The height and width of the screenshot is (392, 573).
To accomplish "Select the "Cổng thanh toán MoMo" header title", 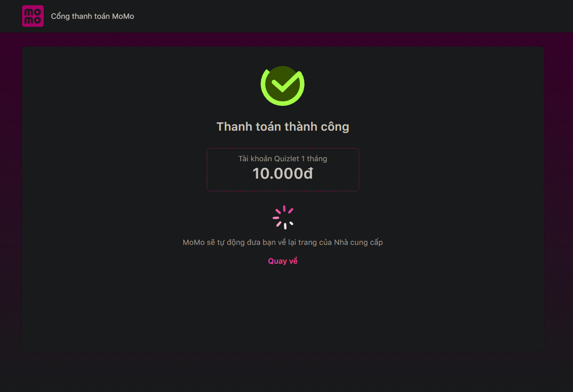I will [x=93, y=16].
